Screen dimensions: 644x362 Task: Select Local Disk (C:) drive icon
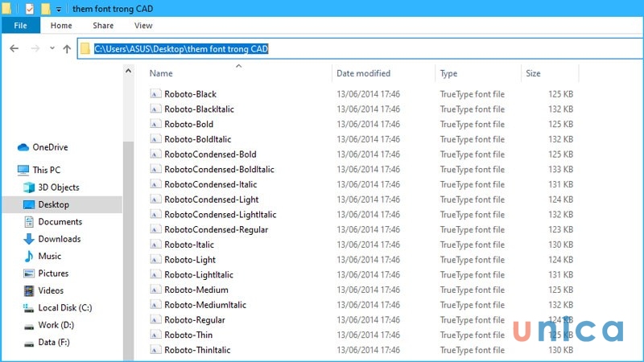tap(29, 307)
